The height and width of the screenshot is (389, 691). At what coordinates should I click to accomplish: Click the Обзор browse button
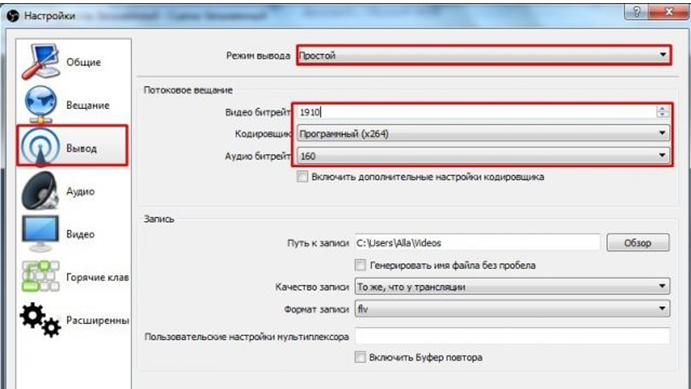click(638, 243)
